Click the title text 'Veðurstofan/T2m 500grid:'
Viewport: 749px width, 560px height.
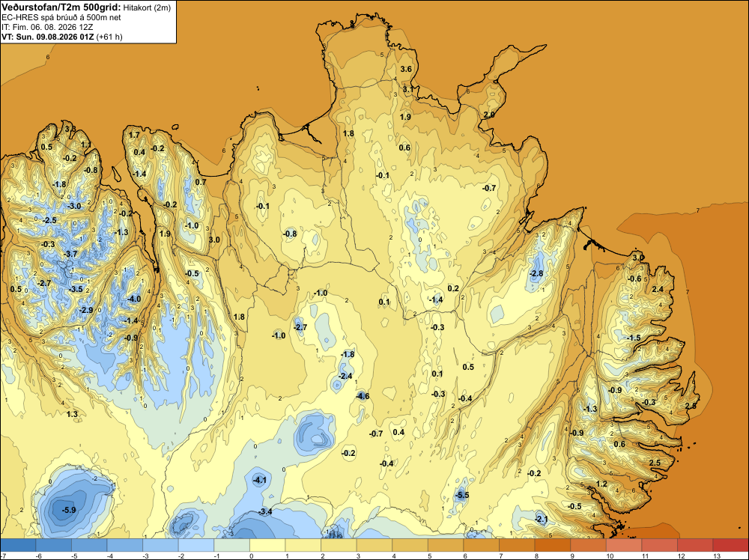coord(61,7)
